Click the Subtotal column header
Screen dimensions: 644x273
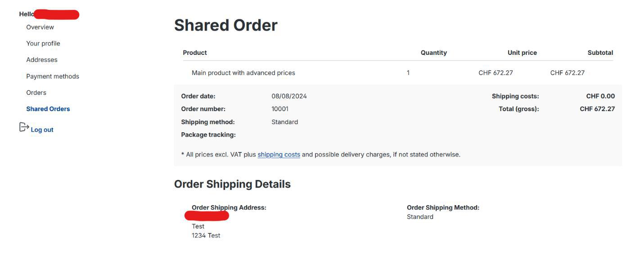point(600,53)
